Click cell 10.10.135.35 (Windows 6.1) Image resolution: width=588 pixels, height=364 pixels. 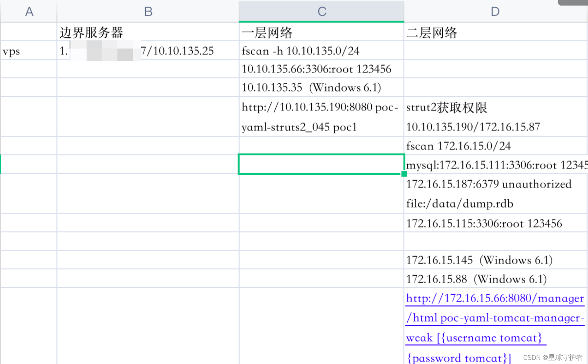[x=321, y=87]
